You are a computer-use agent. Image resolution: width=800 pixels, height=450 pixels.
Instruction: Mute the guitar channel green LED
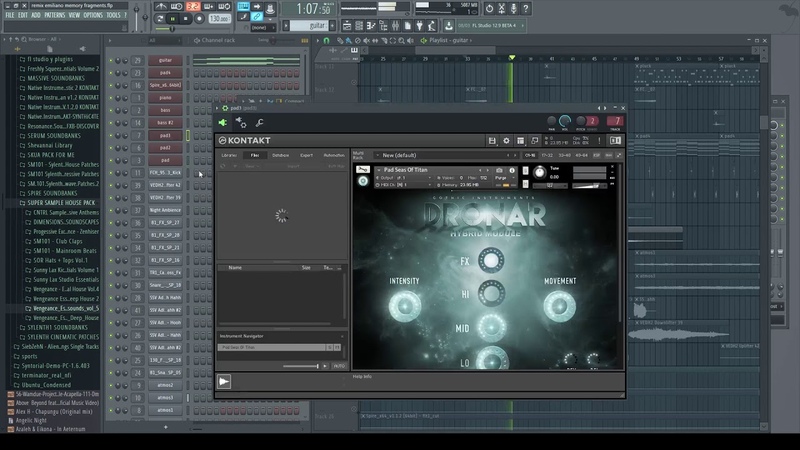point(110,60)
